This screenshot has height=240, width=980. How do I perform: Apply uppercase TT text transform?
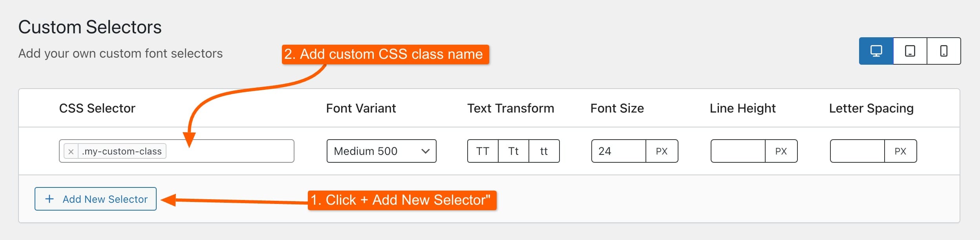pos(483,151)
